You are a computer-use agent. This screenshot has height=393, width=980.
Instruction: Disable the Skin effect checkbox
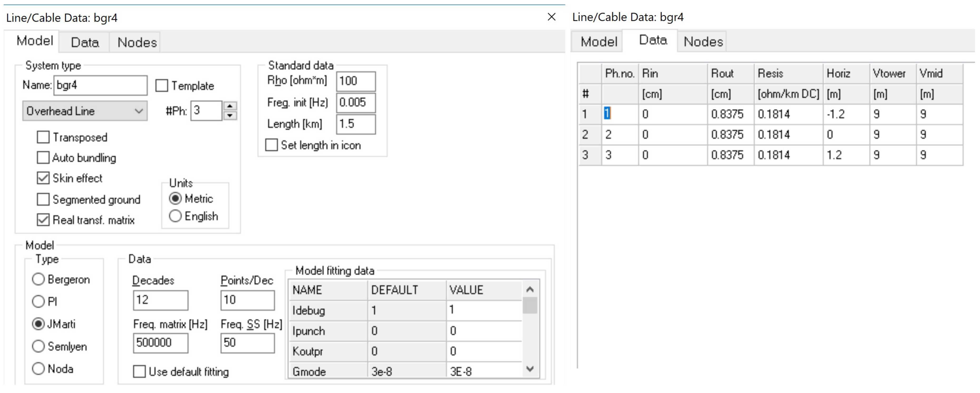(43, 178)
